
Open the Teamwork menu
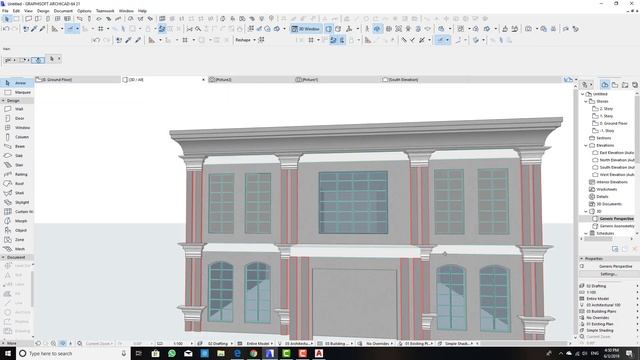105,11
